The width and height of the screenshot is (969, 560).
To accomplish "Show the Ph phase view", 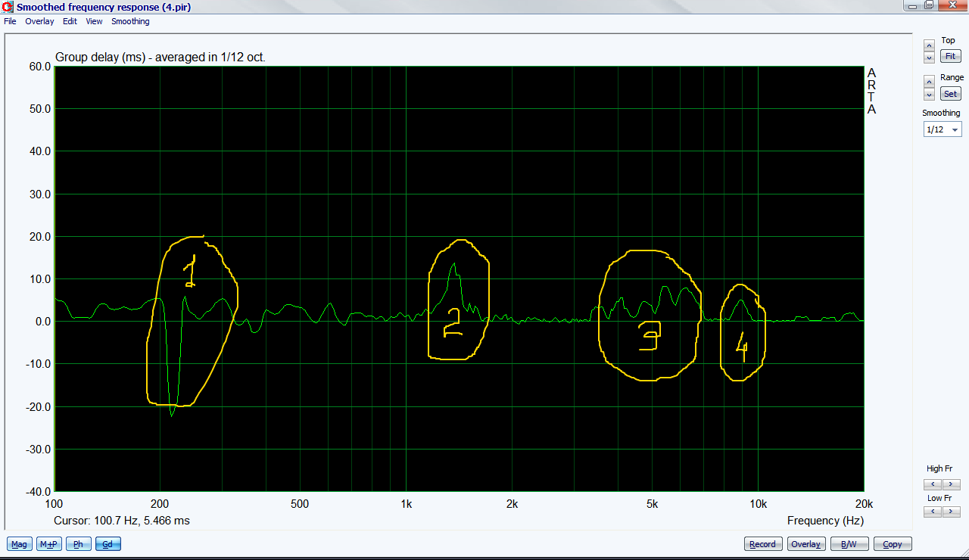I will pos(78,544).
